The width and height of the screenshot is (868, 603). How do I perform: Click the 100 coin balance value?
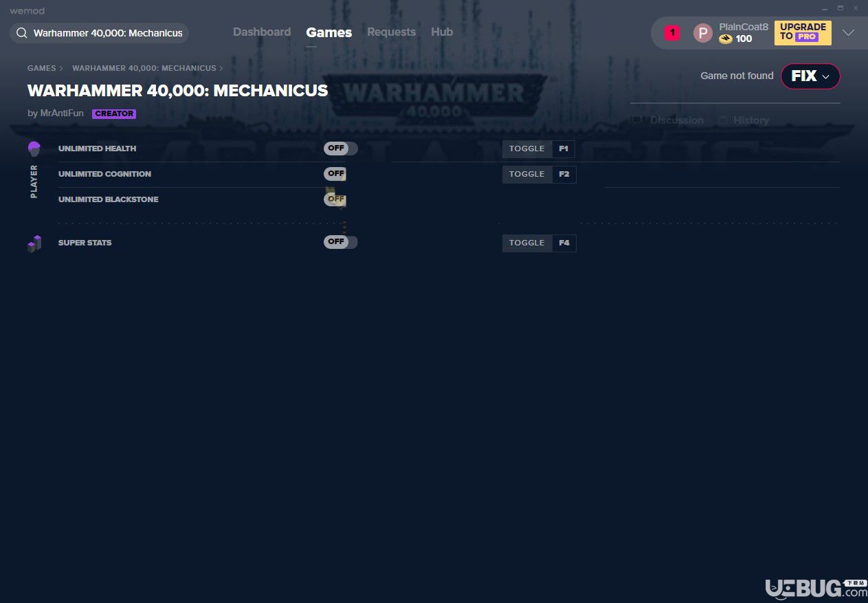coord(744,39)
